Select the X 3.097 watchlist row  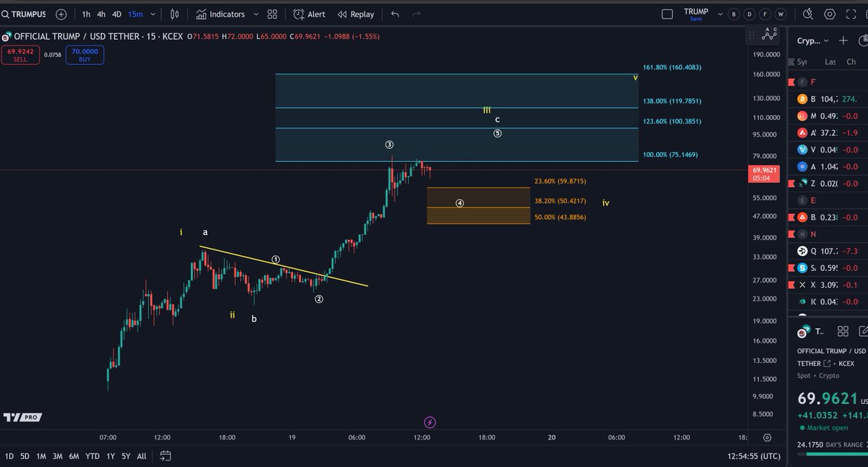pyautogui.click(x=827, y=285)
